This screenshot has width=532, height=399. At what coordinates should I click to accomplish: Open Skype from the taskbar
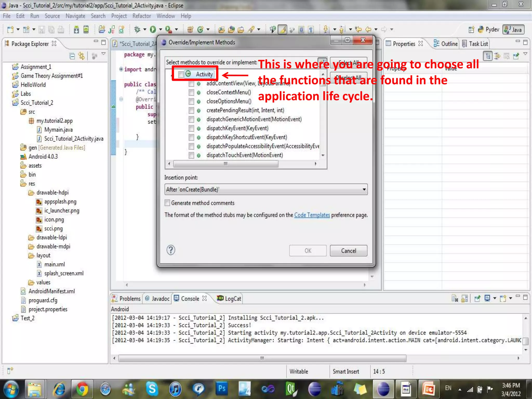(x=152, y=389)
